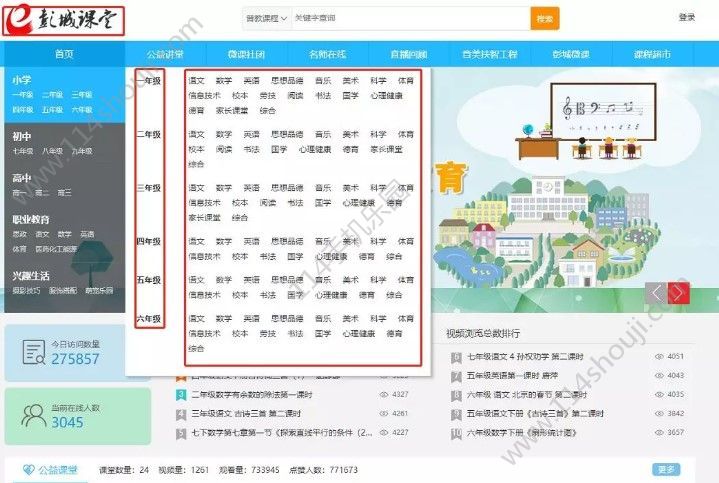The width and height of the screenshot is (719, 483).
Task: Click the orange 搜索 button
Action: coord(545,18)
